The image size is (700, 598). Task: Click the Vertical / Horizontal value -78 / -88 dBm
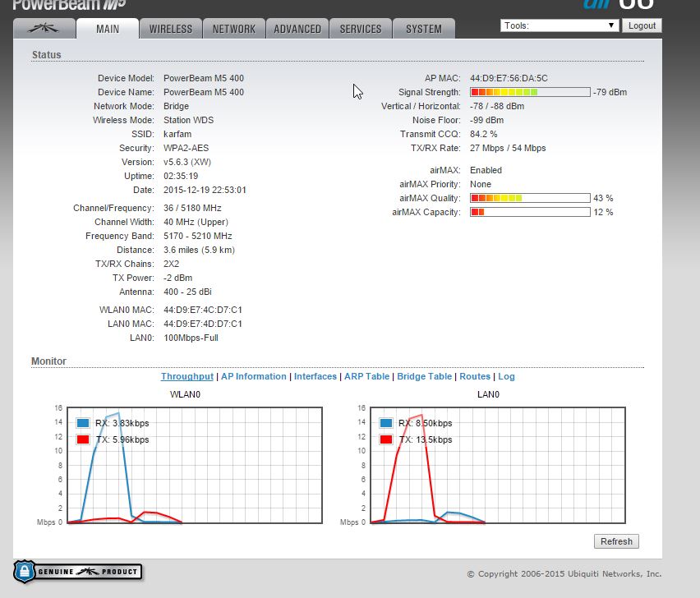point(497,106)
